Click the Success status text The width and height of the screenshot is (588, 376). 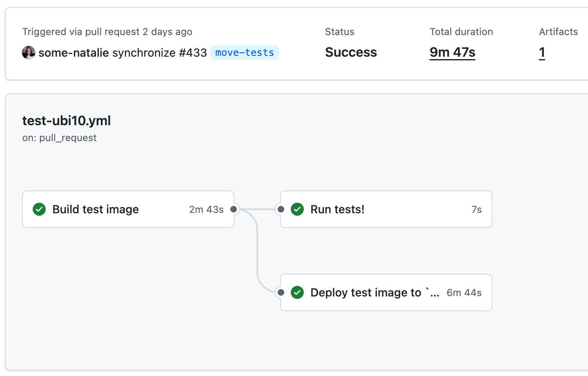351,52
